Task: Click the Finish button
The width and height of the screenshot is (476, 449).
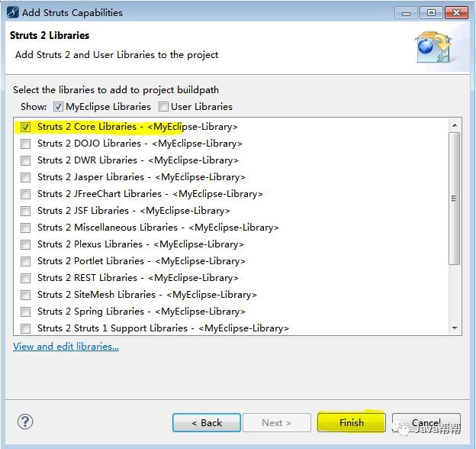Action: click(352, 422)
